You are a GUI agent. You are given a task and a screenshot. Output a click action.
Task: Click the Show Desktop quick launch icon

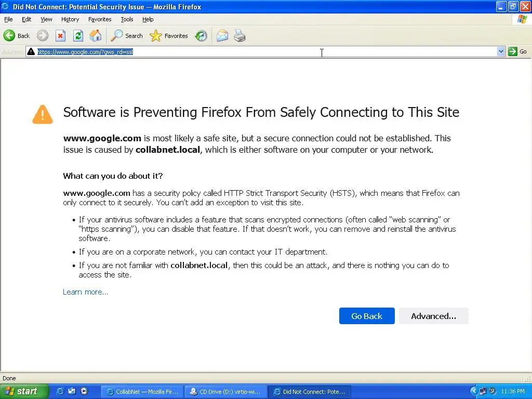[x=72, y=391]
